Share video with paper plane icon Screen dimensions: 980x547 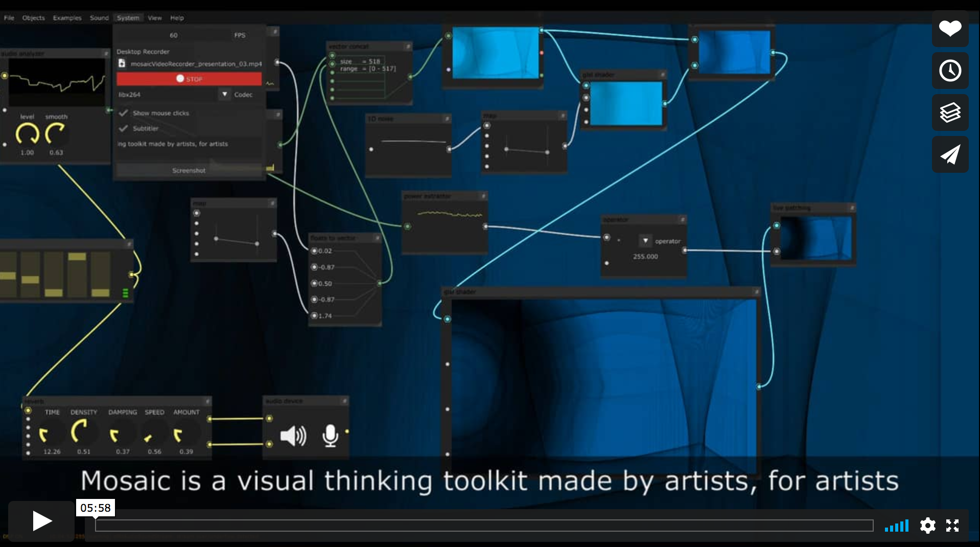(x=950, y=154)
